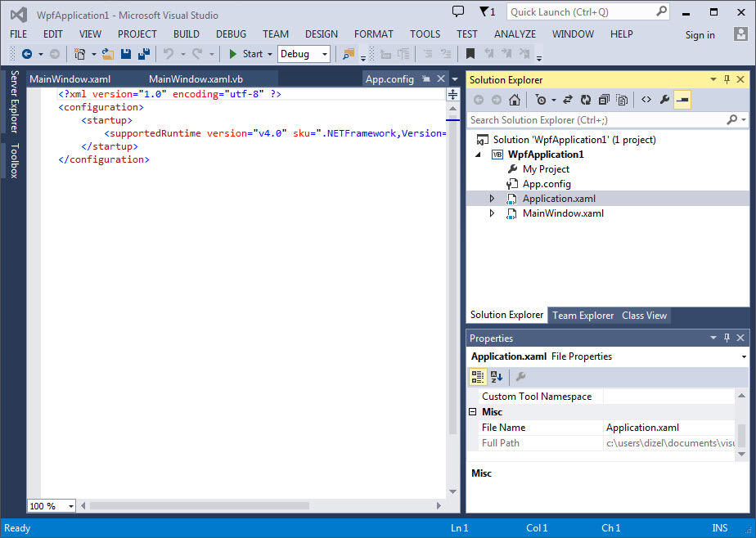Switch Properties to Categorized view
756x538 pixels.
click(x=479, y=377)
